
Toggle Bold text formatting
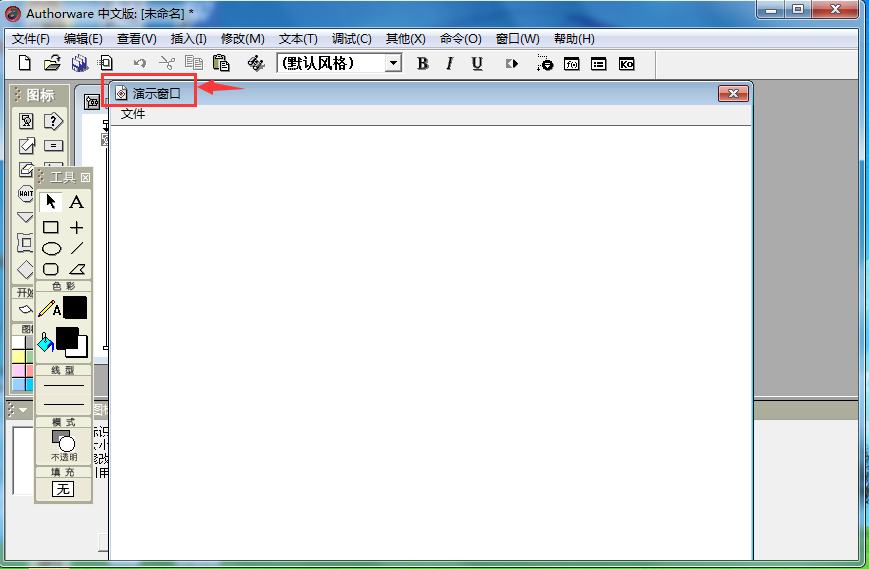[x=422, y=63]
